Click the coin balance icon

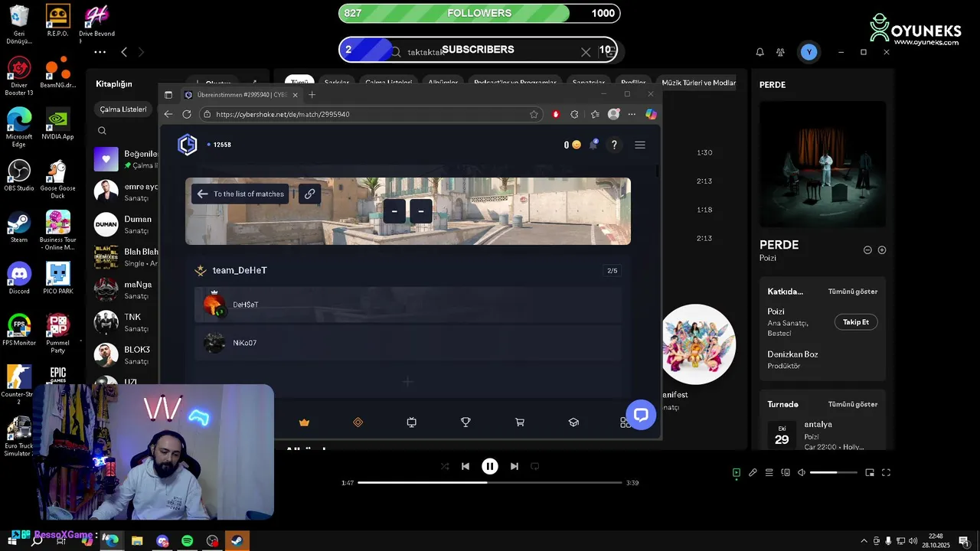point(577,145)
